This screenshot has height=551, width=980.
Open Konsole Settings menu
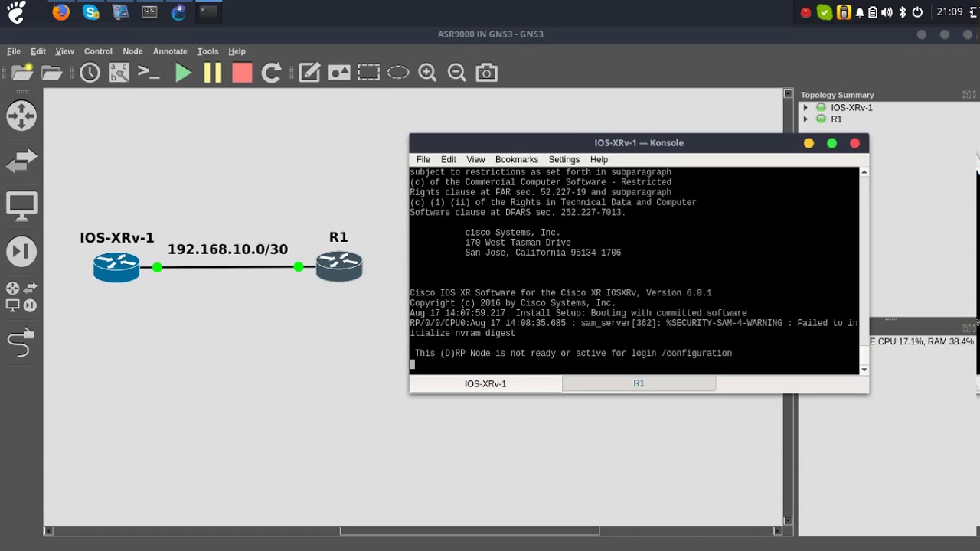(564, 159)
